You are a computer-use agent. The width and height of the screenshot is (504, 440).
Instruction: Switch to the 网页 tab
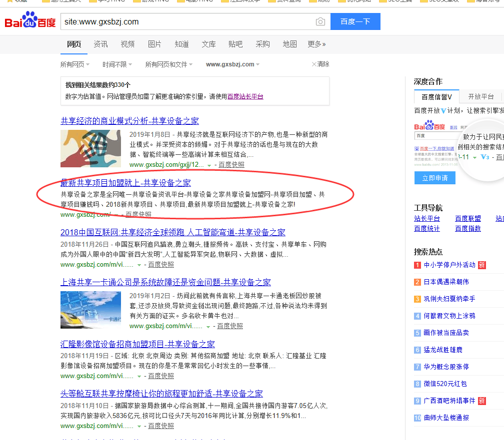[x=74, y=44]
